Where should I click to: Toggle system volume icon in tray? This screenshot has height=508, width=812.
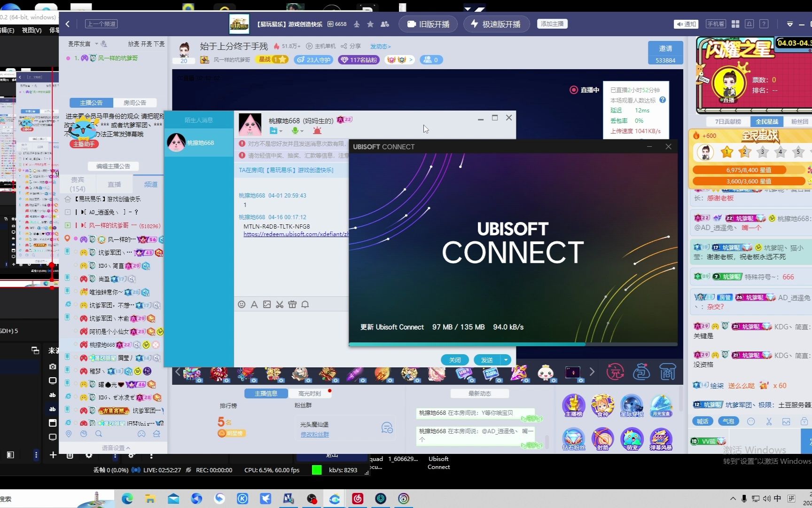click(x=766, y=499)
